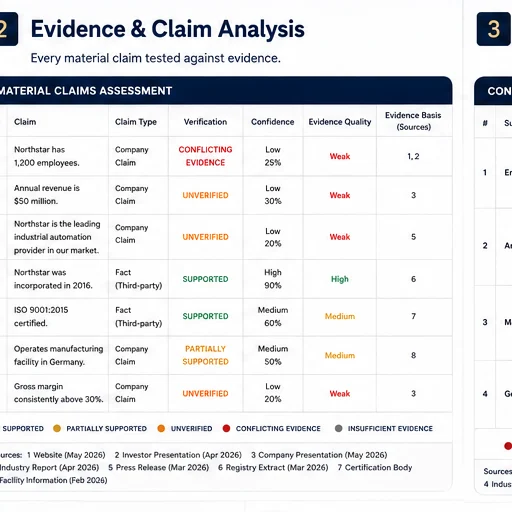
Task: Click source note 1 Website (May 2026)
Action: (66, 455)
